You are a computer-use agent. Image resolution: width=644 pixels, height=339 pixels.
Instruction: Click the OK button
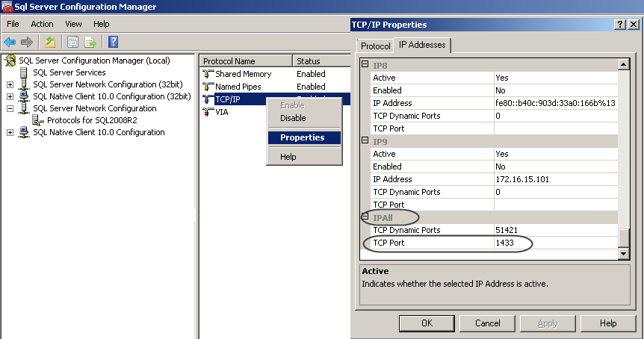427,323
